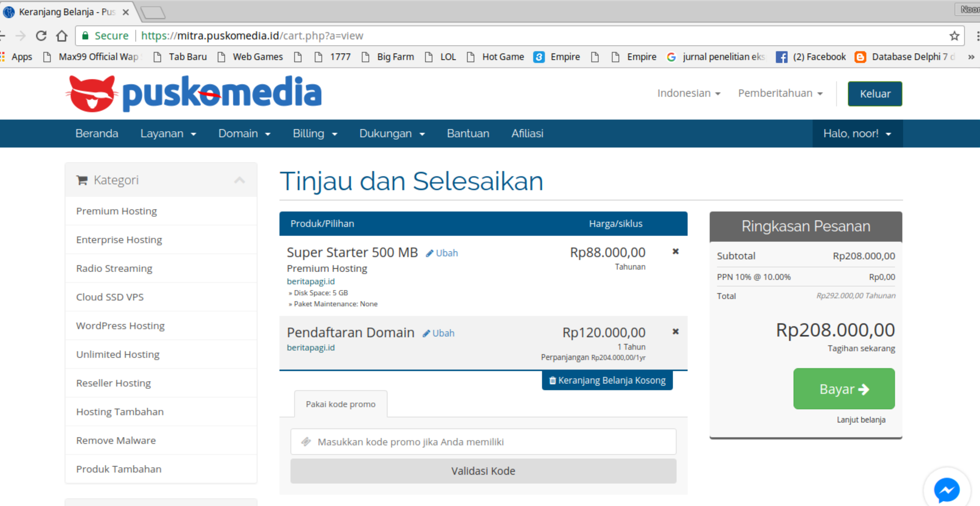Click the green Bayar checkout button

(844, 388)
